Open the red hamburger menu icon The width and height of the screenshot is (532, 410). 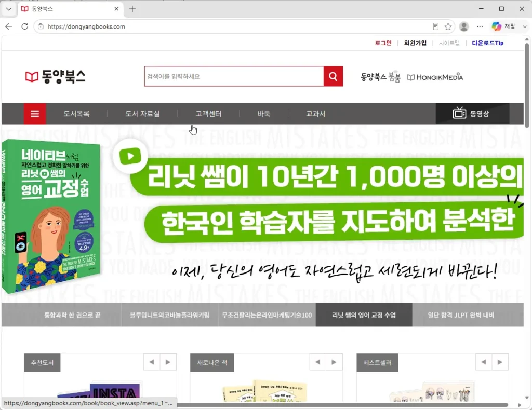(x=35, y=114)
